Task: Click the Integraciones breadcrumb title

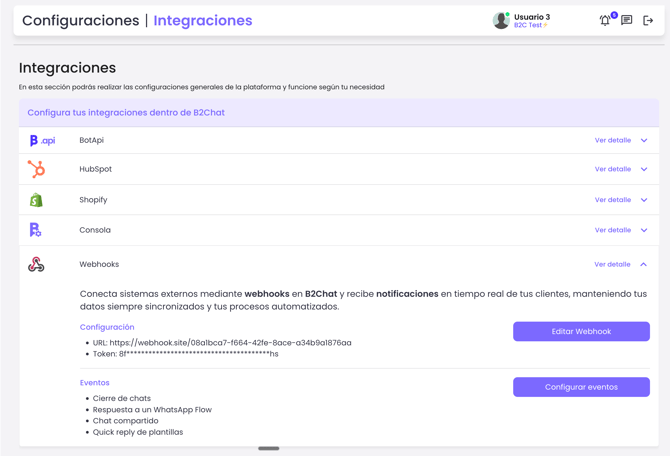Action: pyautogui.click(x=203, y=20)
